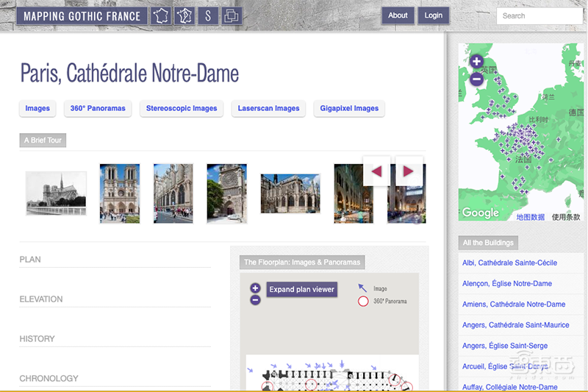Zoom in on the floorplan viewer
Screen dimensions: 588x392
[255, 288]
